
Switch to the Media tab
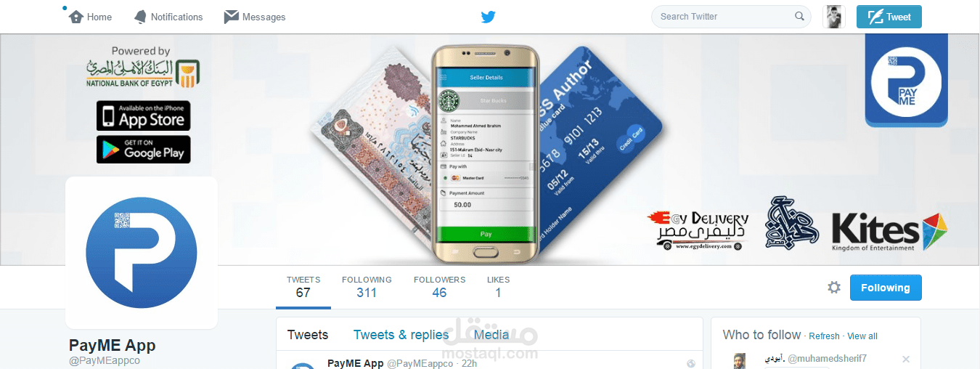[x=491, y=335]
